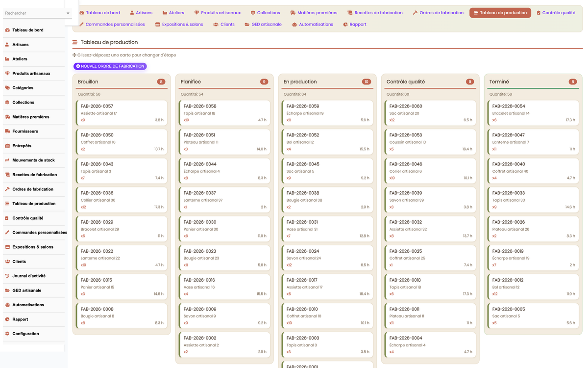Click the Artisans sidebar person icon
The width and height of the screenshot is (588, 368).
click(x=7, y=45)
